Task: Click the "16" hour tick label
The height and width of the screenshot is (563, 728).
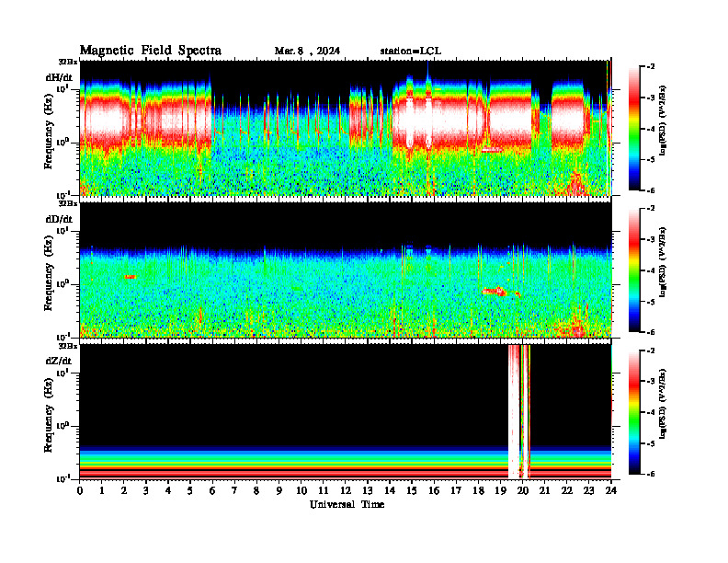Action: [434, 490]
